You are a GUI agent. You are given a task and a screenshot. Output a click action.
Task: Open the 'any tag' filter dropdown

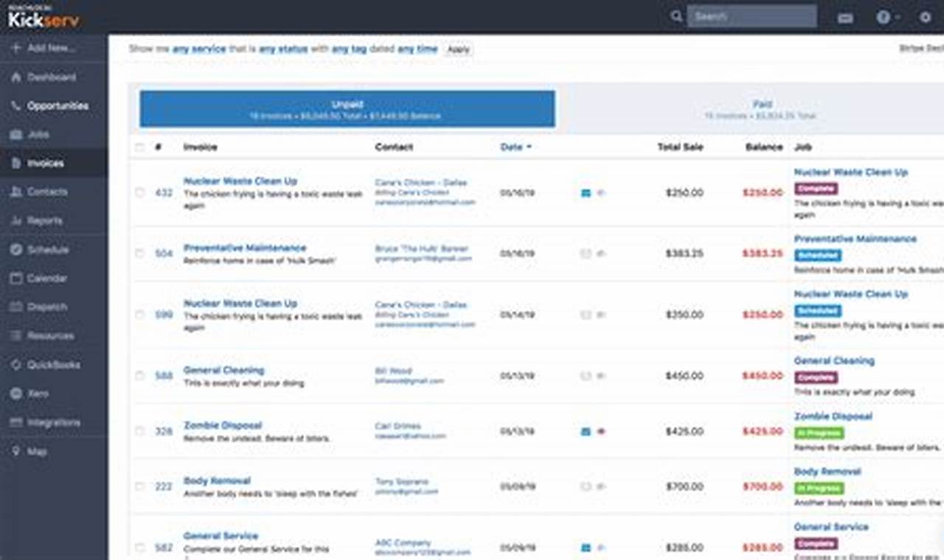[349, 49]
